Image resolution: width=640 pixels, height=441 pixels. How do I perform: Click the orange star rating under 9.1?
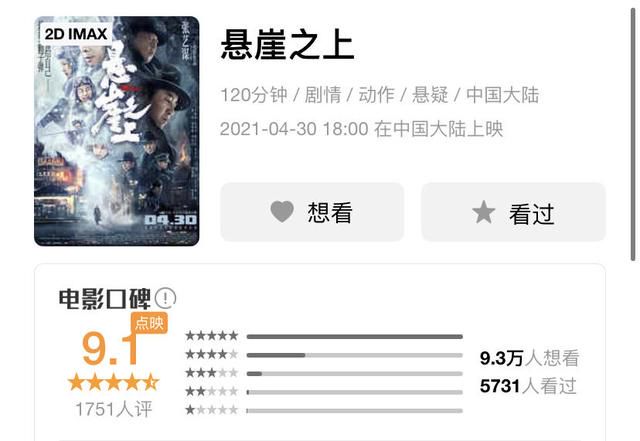[113, 383]
